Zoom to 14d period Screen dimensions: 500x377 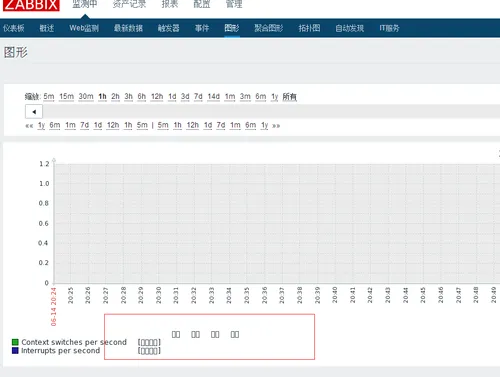pos(214,97)
